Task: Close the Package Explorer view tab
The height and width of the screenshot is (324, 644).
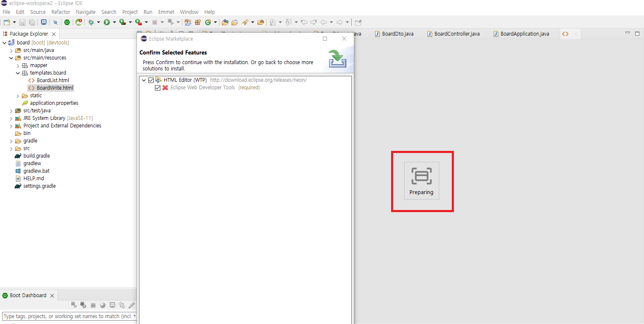Action: 54,34
